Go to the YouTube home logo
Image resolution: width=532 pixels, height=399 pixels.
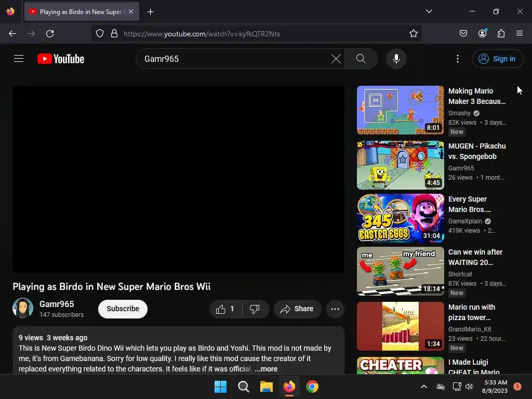(61, 59)
